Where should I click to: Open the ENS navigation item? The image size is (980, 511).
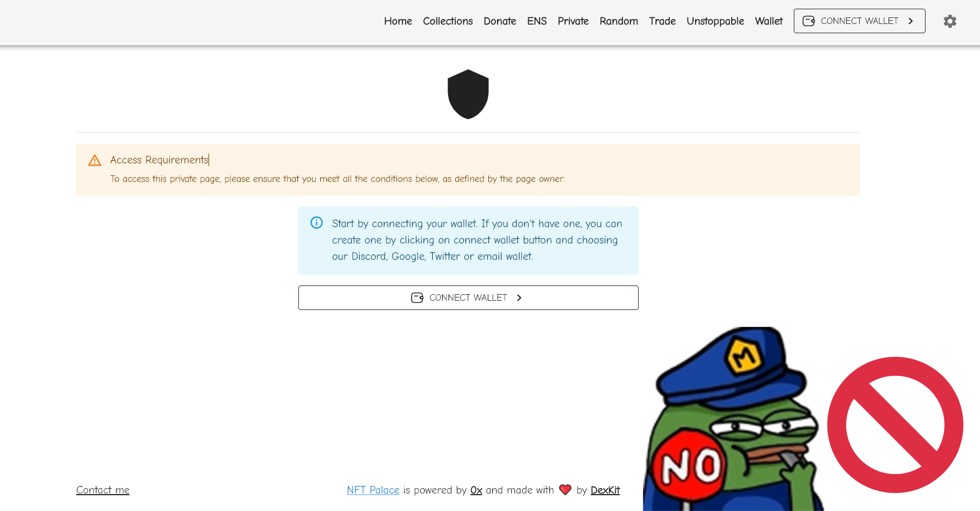(x=537, y=21)
